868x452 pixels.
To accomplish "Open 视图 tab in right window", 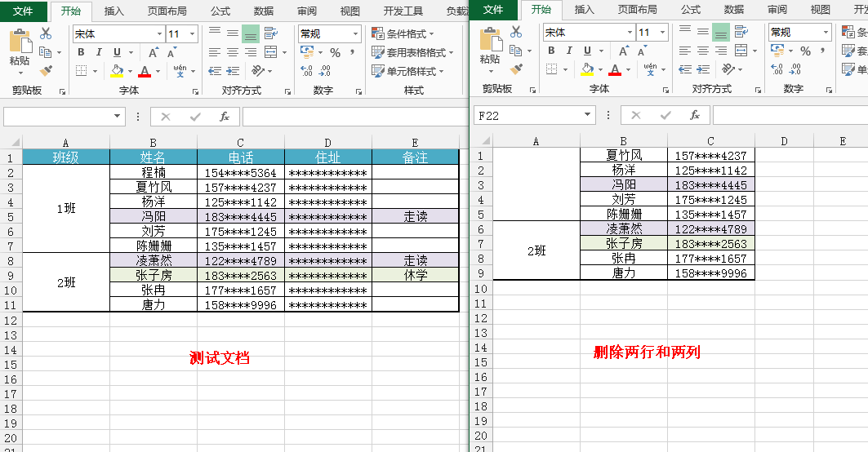I will [820, 10].
